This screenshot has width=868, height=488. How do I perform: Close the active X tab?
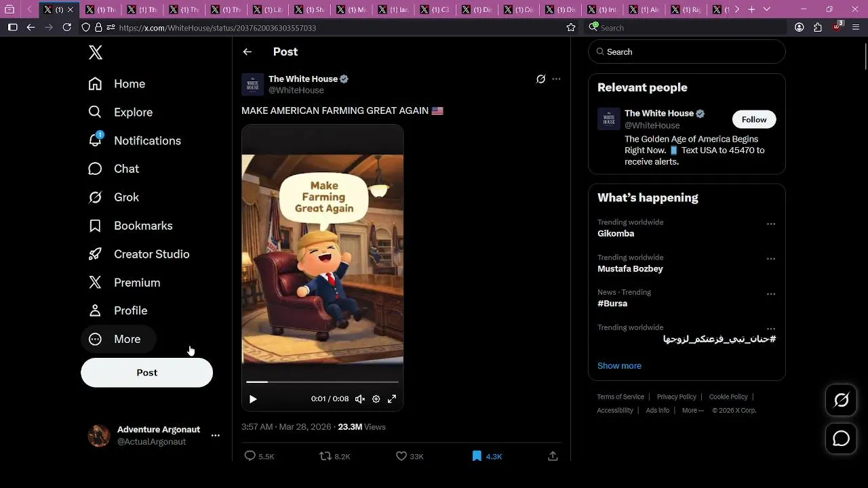[70, 9]
